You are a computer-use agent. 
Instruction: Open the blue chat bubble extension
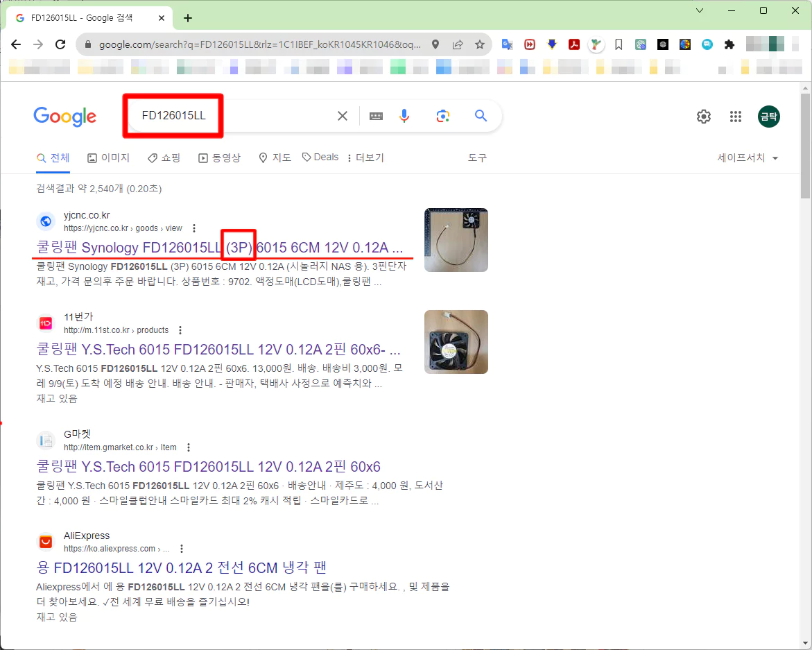[x=707, y=44]
